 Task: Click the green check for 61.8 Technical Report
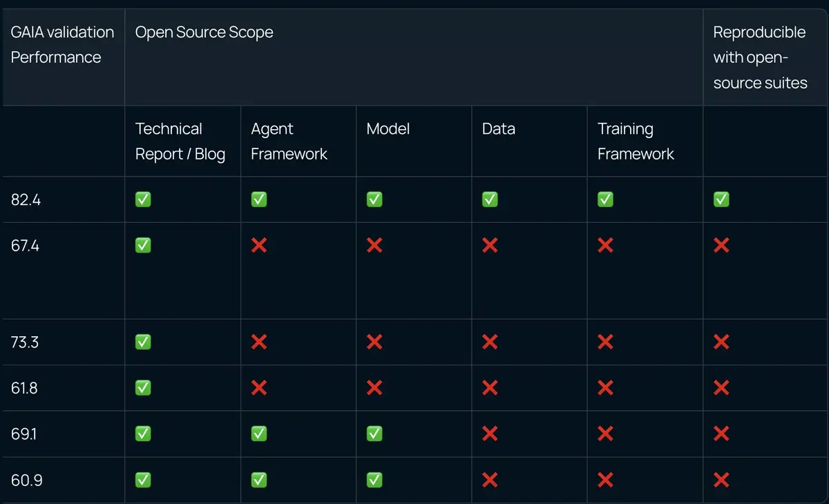tap(143, 388)
